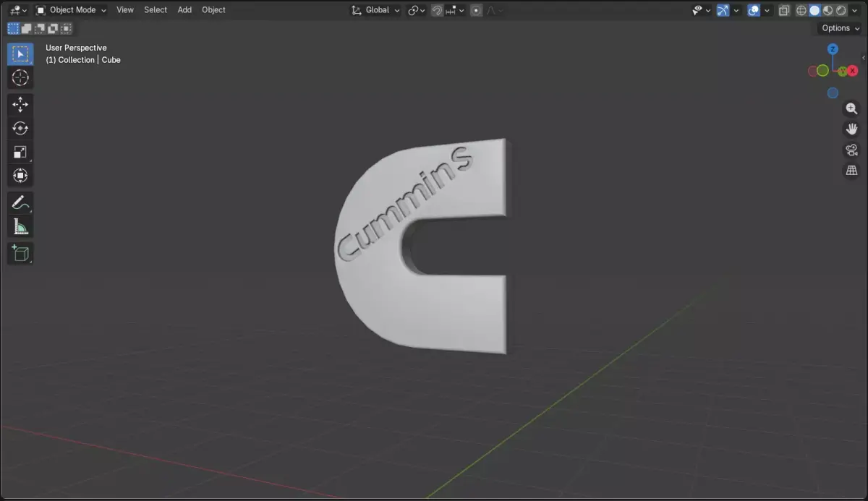Open the Options dropdown
The image size is (868, 501).
pyautogui.click(x=840, y=28)
